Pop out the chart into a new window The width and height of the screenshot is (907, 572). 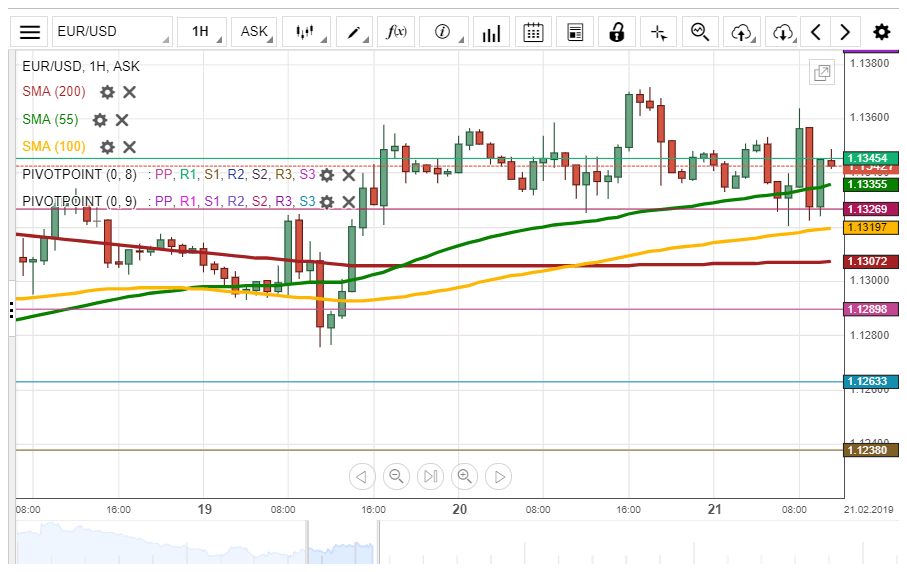coord(822,72)
